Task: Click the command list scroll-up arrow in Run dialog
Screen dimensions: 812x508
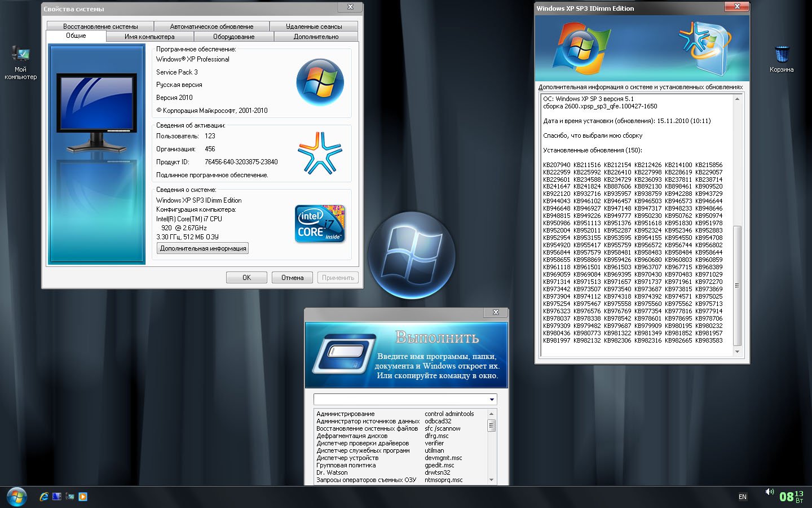Action: click(491, 414)
